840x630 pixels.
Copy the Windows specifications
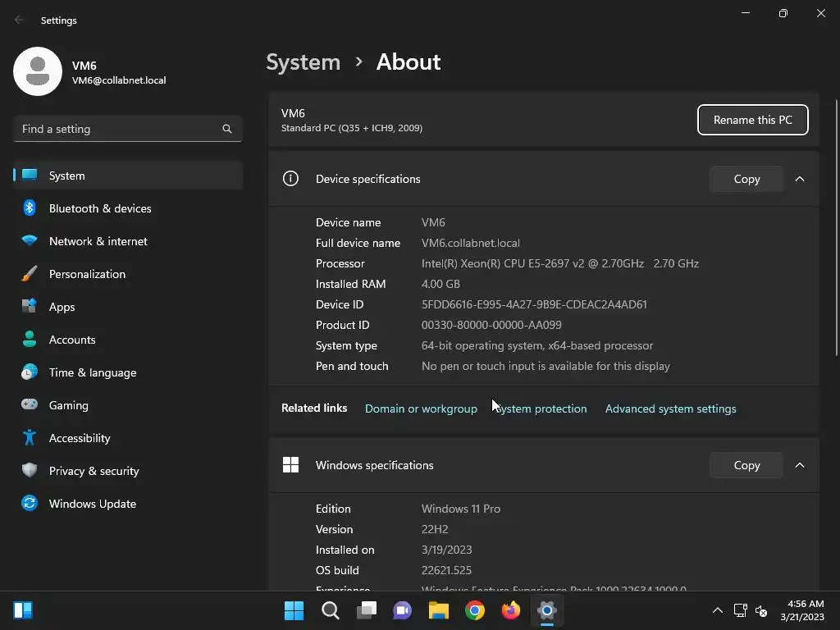(746, 465)
